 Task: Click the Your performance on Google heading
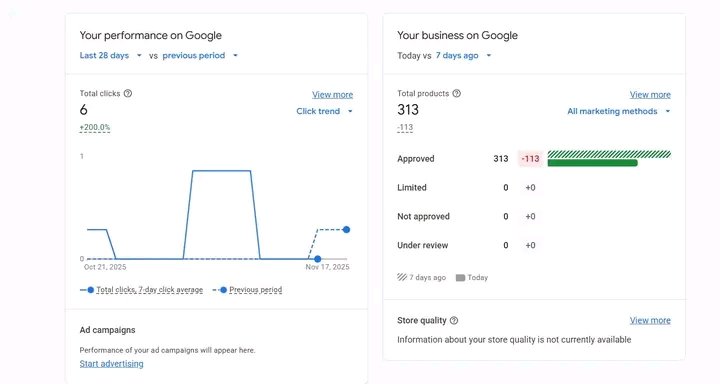151,35
